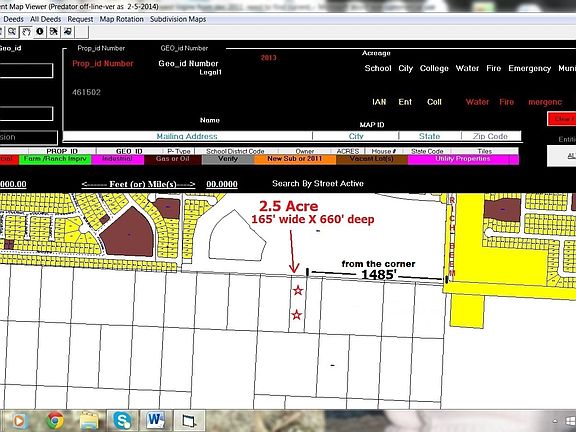Click the Coll entity value
Viewport: 576px width, 432px height.
pyautogui.click(x=434, y=102)
